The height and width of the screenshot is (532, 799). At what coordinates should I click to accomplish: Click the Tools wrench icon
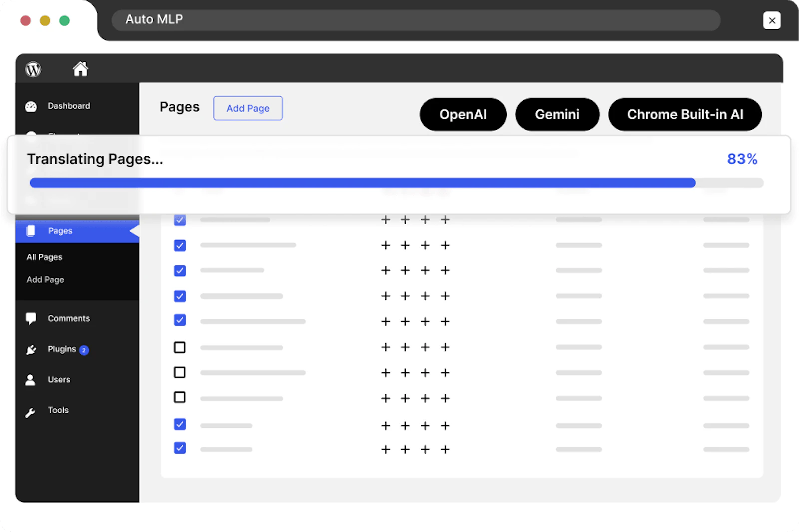30,412
